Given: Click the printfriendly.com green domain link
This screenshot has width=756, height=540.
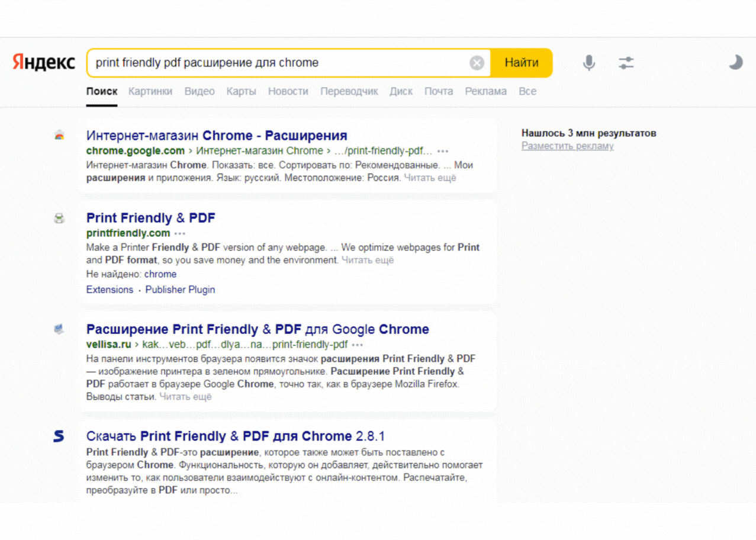Looking at the screenshot, I should click(x=128, y=233).
